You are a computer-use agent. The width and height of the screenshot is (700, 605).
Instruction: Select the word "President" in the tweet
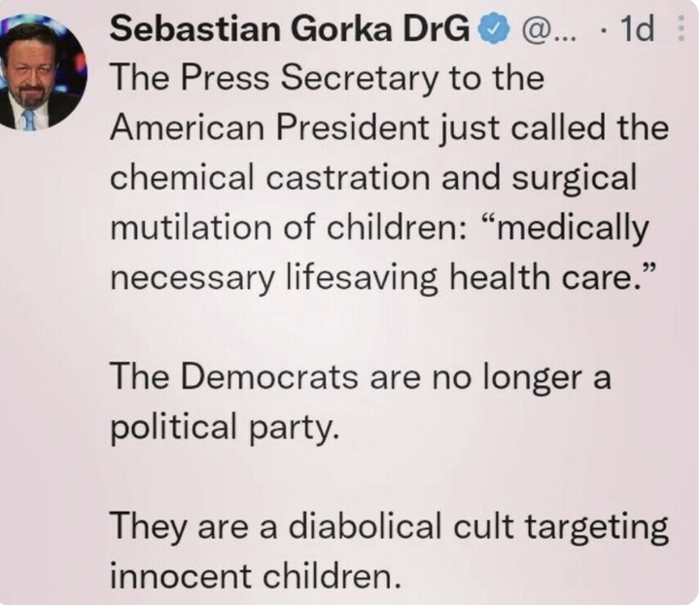(x=352, y=127)
